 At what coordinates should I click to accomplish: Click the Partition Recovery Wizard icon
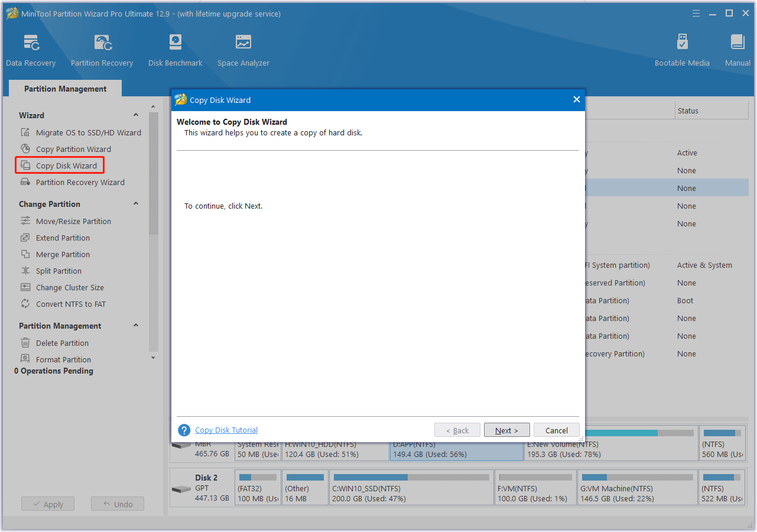click(x=25, y=182)
